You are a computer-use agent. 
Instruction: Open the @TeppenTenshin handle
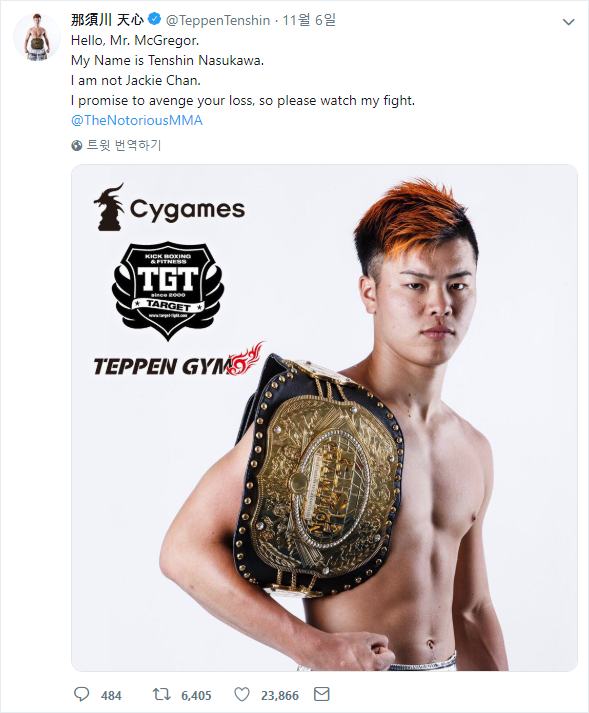coord(218,20)
